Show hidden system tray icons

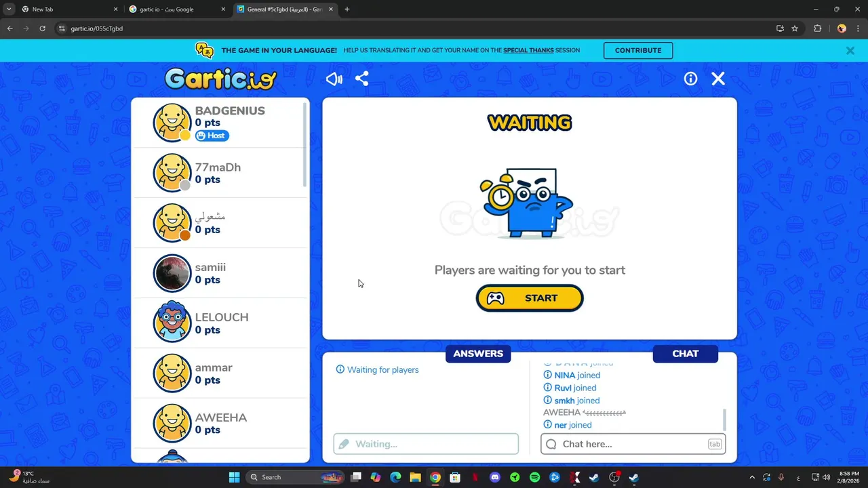(x=751, y=477)
